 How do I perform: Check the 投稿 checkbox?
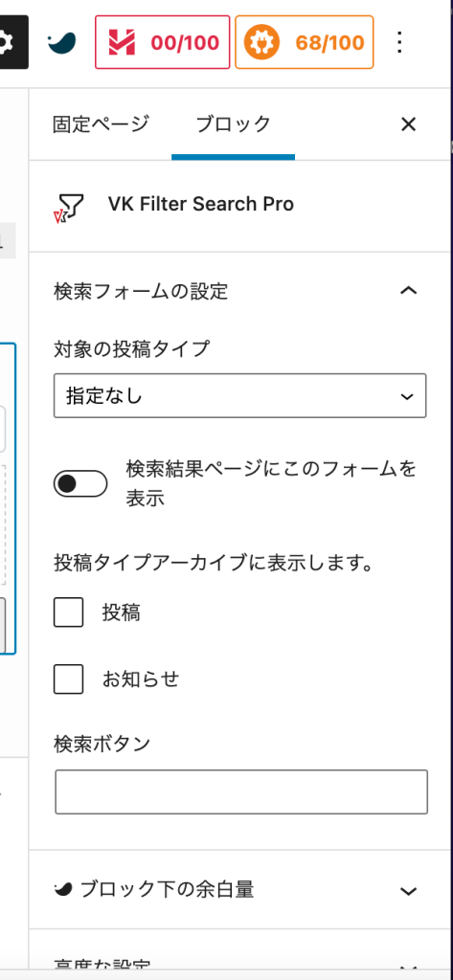(69, 612)
